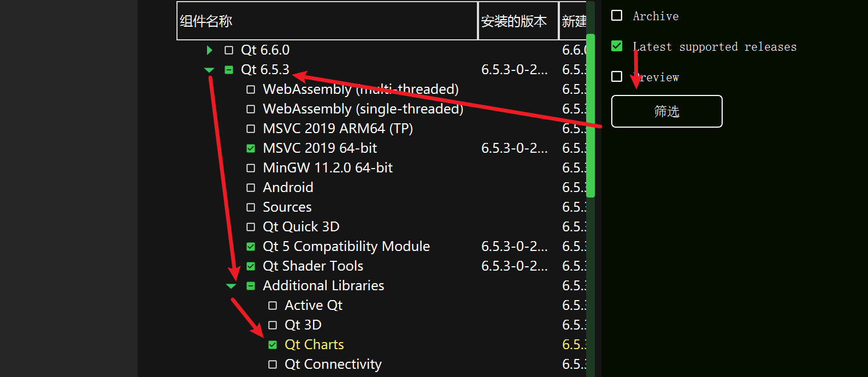Screen dimensions: 868x377
Task: Select the Qt Connectivity row
Action: [x=333, y=364]
